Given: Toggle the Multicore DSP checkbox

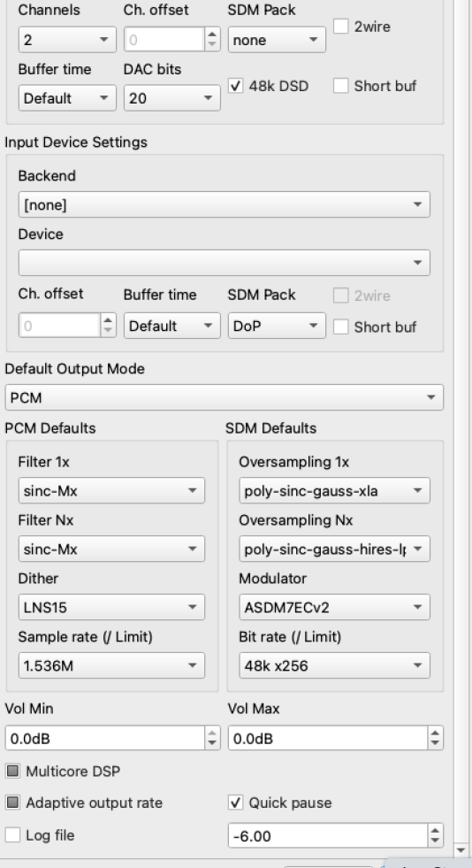Looking at the screenshot, I should pyautogui.click(x=12, y=771).
